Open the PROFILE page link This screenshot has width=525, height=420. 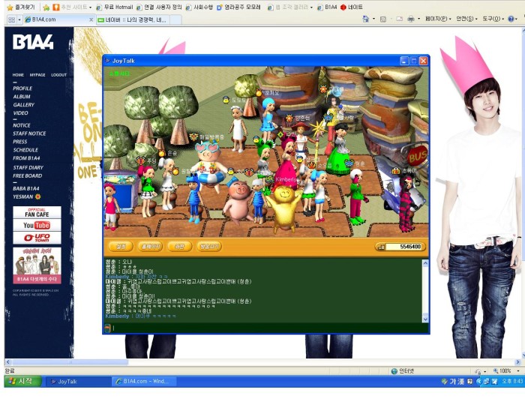tap(22, 88)
